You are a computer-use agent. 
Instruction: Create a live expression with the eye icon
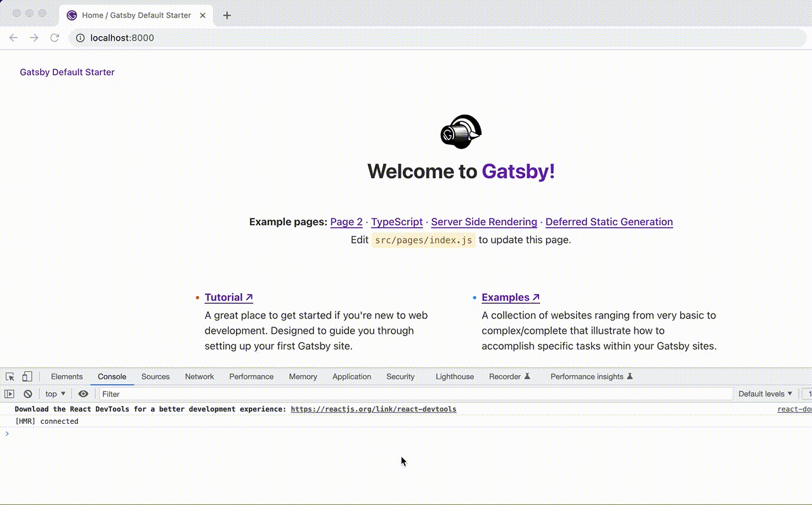click(83, 394)
